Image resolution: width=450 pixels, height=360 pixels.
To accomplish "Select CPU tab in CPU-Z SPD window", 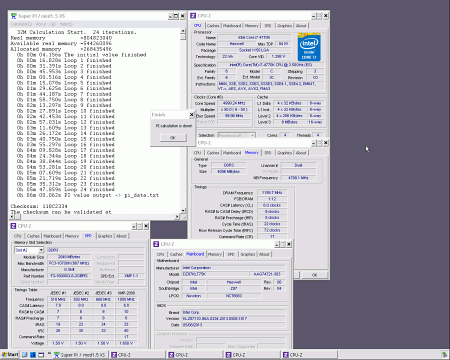I will click(x=18, y=236).
